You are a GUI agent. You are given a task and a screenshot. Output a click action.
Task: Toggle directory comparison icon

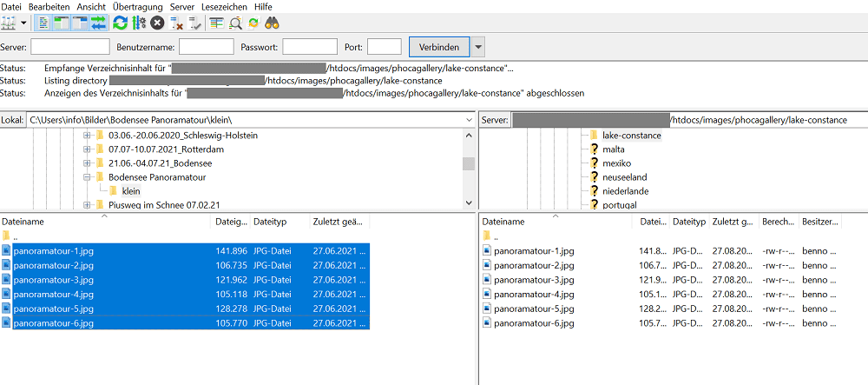coord(235,23)
